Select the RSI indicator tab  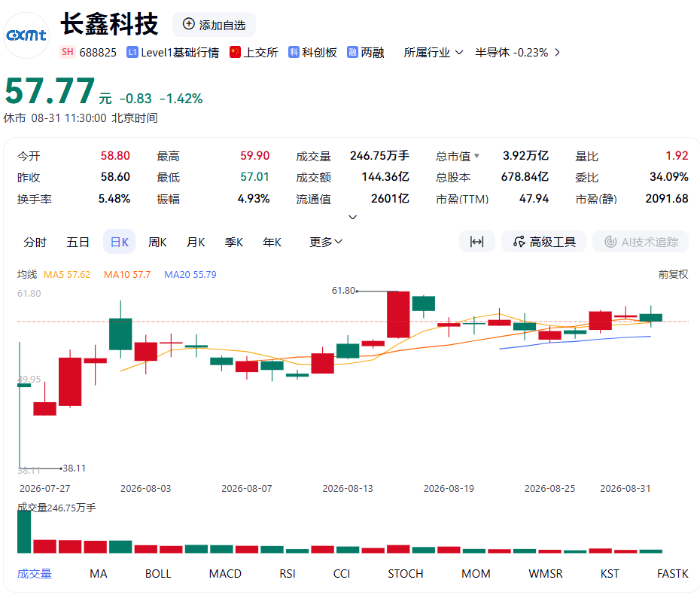pyautogui.click(x=288, y=574)
